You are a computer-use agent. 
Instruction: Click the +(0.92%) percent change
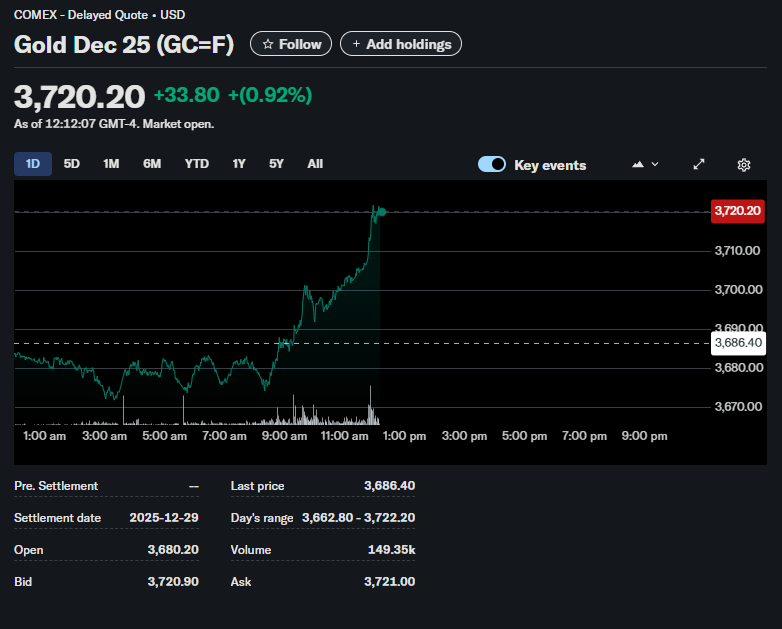(x=270, y=95)
